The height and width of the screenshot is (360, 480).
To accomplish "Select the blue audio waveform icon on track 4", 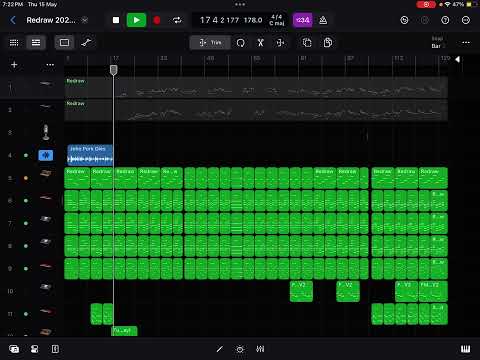I will coord(46,155).
